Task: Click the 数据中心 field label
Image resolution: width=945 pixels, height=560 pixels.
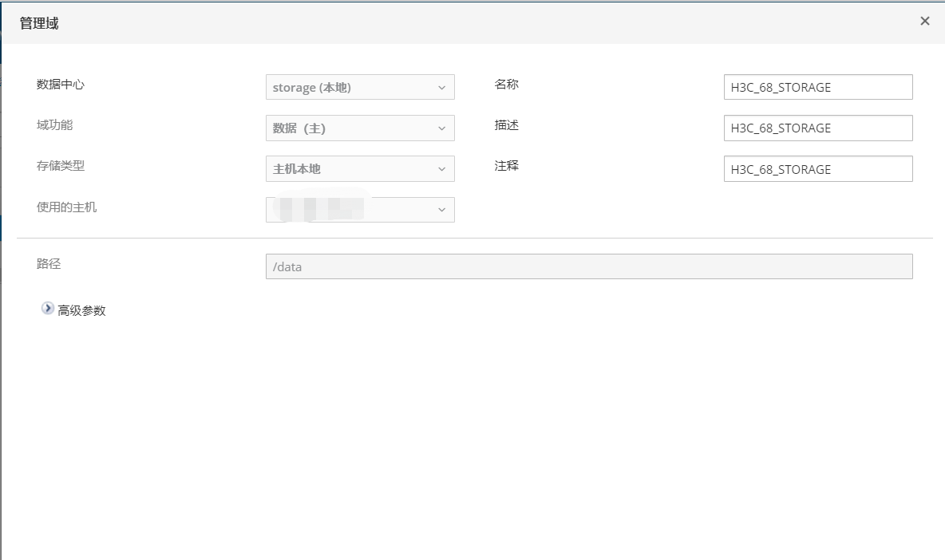Action: (x=61, y=85)
